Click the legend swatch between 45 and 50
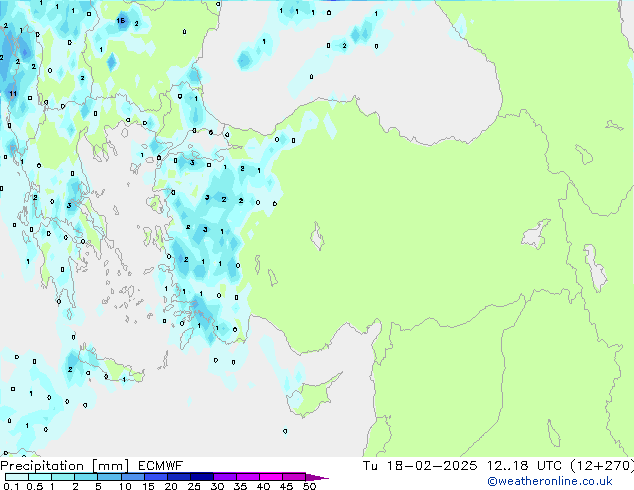This screenshot has height=490, width=634. click(x=294, y=477)
